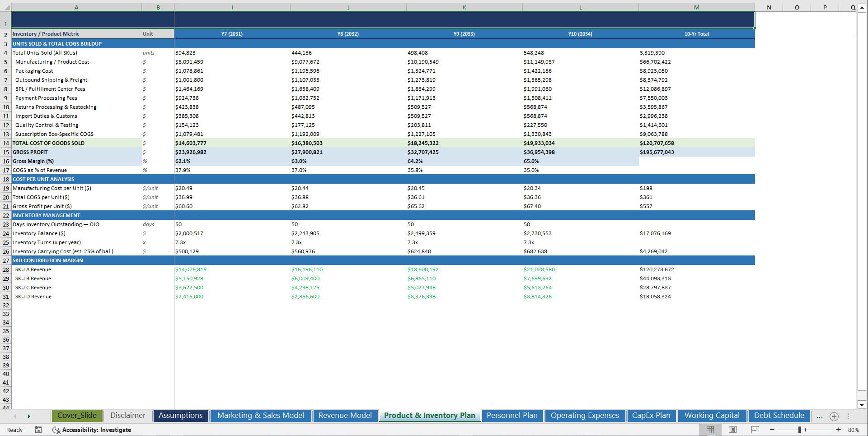The width and height of the screenshot is (868, 436).
Task: Zoom out using the minus icon
Action: pos(772,430)
